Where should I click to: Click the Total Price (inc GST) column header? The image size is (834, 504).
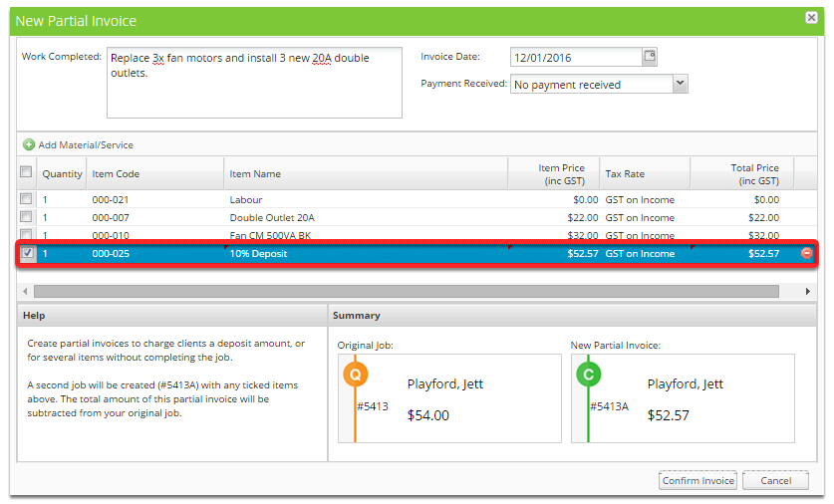coord(742,174)
